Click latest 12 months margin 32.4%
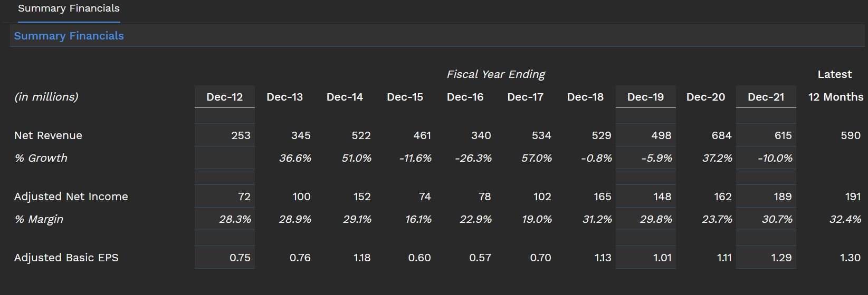The image size is (868, 295). [x=845, y=219]
